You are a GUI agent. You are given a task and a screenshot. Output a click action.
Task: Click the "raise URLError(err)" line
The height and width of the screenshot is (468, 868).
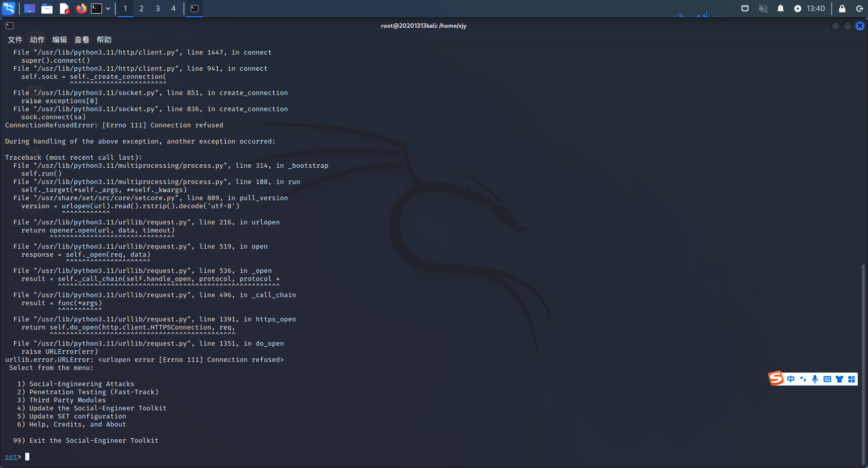60,352
